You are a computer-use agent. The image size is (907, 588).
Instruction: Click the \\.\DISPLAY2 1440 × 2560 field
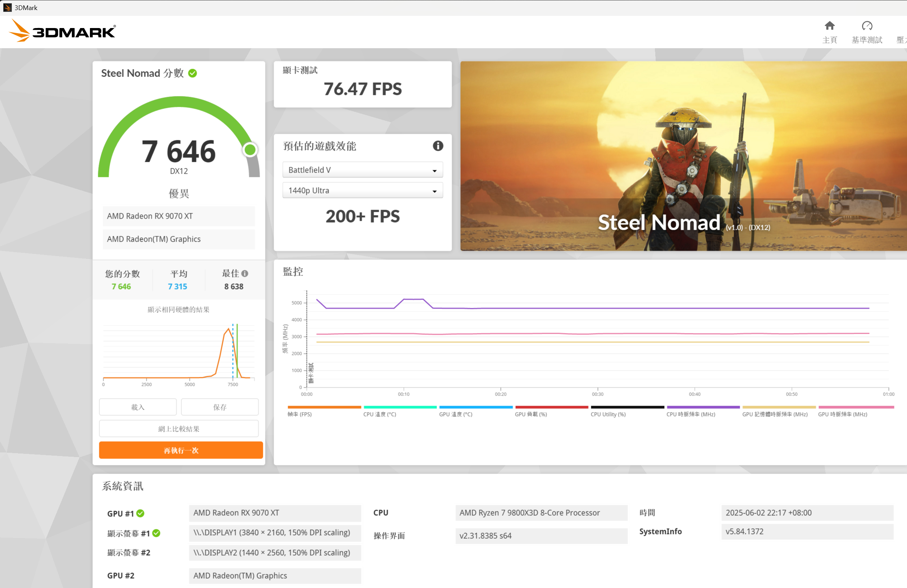(x=275, y=552)
